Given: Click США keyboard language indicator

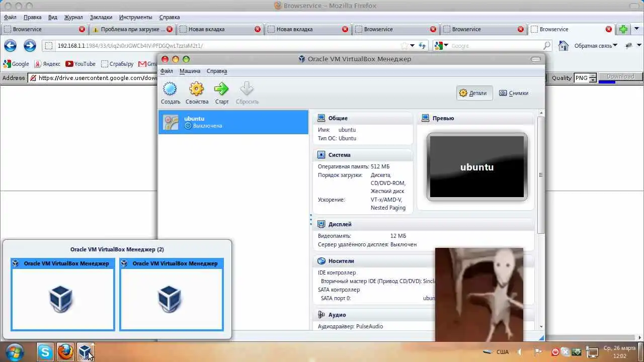Looking at the screenshot, I should tap(502, 352).
